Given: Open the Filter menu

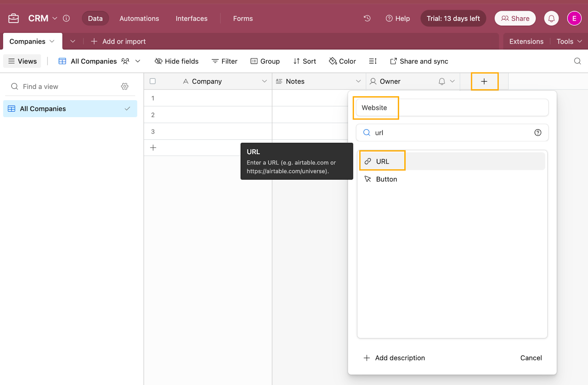Looking at the screenshot, I should point(225,61).
